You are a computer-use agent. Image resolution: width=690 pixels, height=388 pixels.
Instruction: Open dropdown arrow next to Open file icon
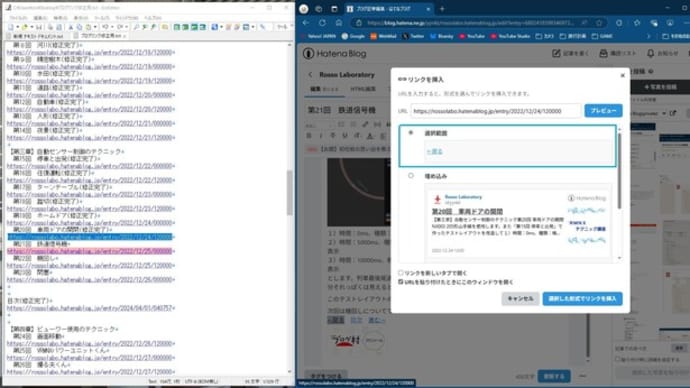click(x=31, y=27)
